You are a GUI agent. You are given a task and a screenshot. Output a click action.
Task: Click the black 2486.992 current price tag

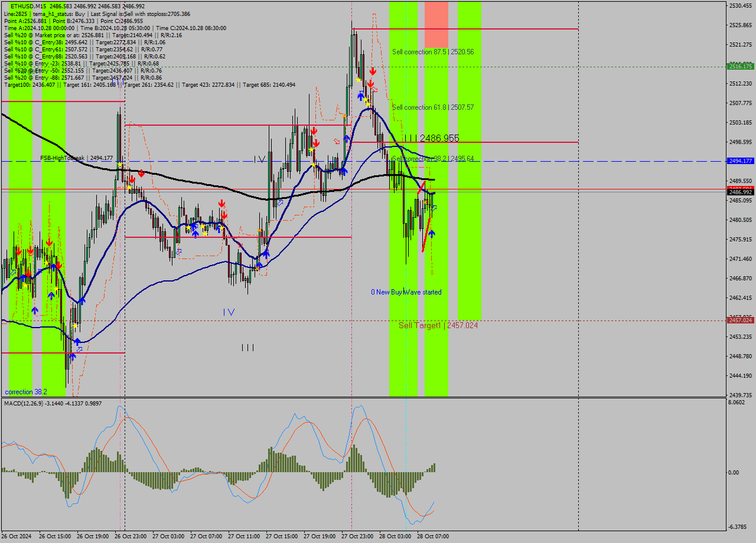click(741, 192)
